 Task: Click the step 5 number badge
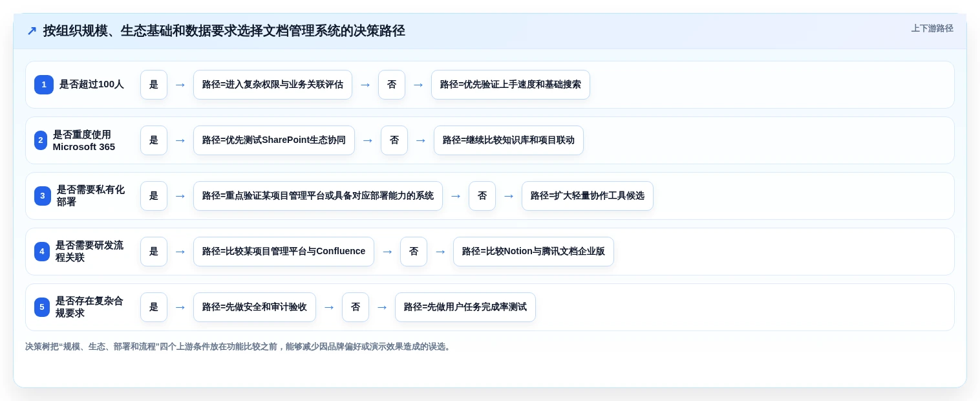(42, 307)
